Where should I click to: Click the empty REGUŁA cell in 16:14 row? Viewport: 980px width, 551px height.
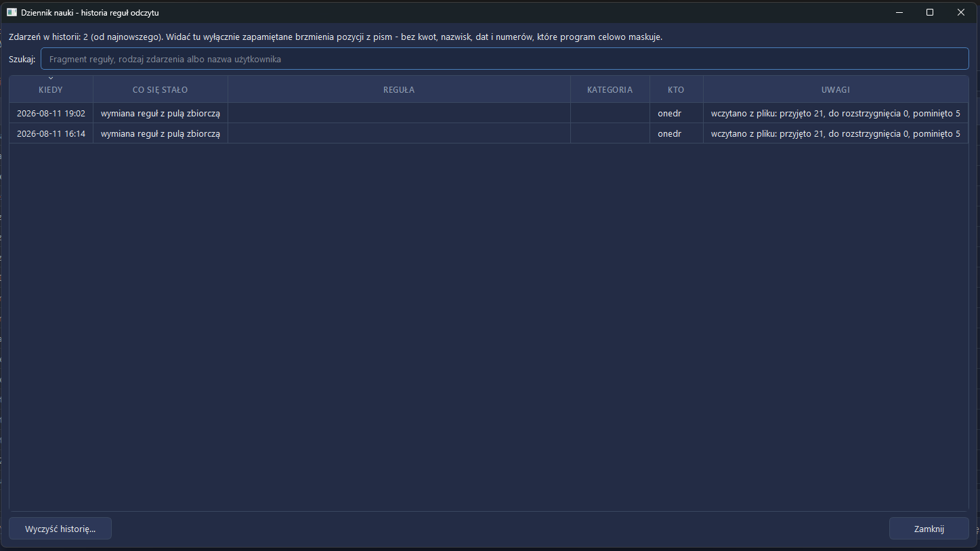tap(399, 133)
